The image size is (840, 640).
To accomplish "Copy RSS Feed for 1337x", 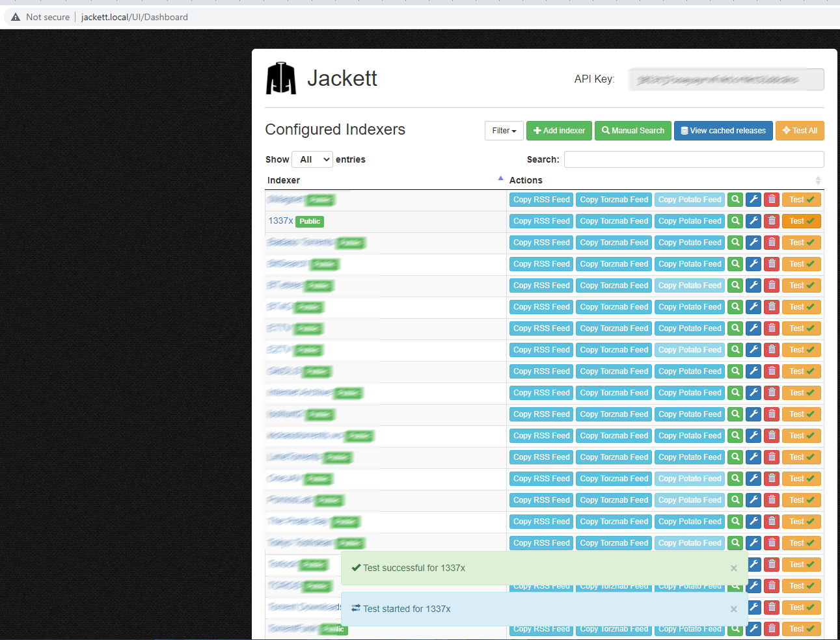I will coord(541,221).
